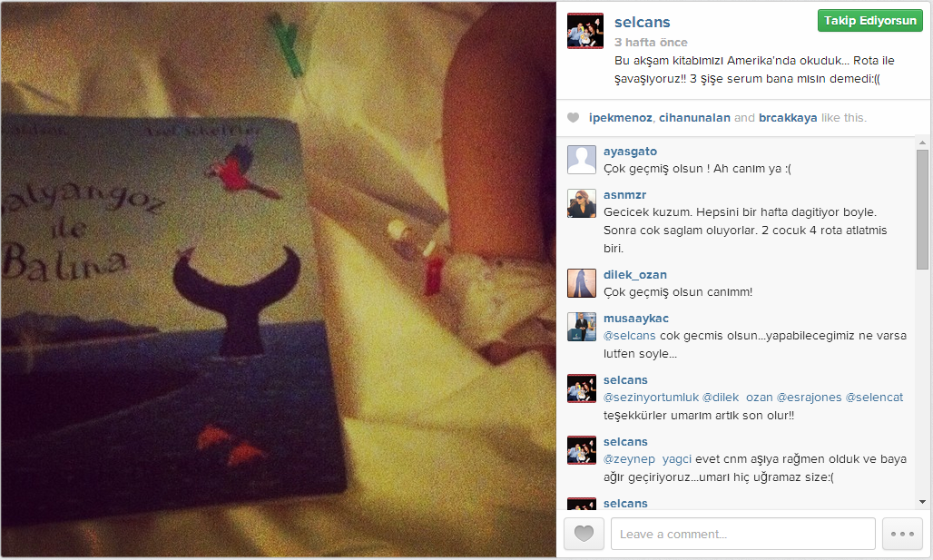Open the three-dots more options button
Viewport: 933px width, 560px height.
tap(902, 533)
